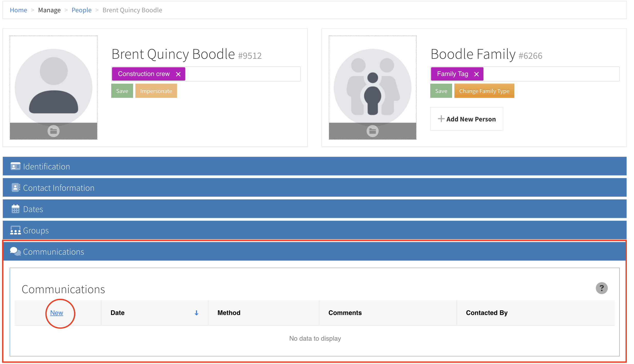The height and width of the screenshot is (364, 634).
Task: Expand the Dates section
Action: tap(33, 209)
